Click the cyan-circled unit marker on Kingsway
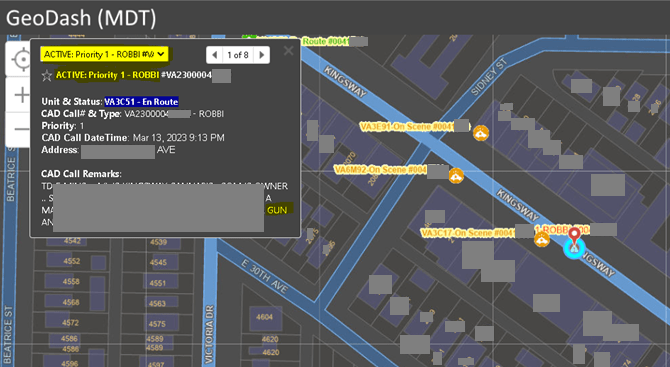Viewport: 670px width, 367px height. coord(574,249)
